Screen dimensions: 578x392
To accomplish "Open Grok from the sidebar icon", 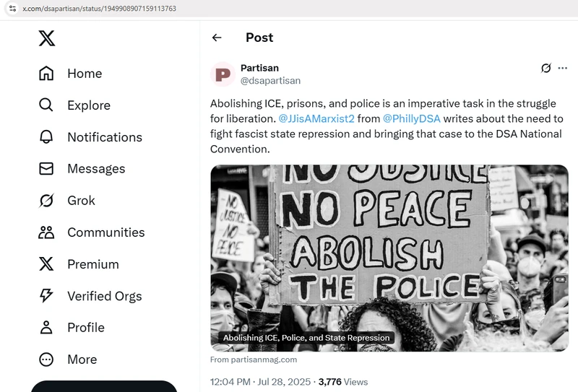I will [46, 201].
